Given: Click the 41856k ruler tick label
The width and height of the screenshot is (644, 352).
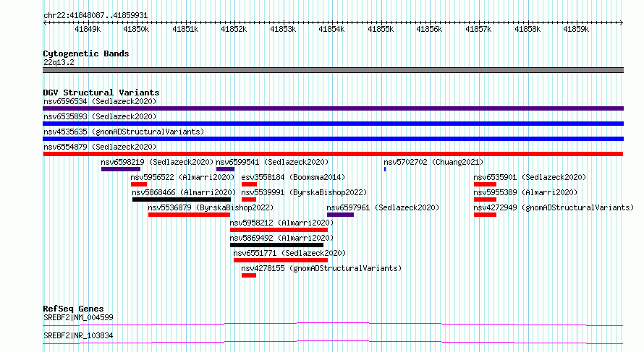Looking at the screenshot, I should click(x=429, y=29).
